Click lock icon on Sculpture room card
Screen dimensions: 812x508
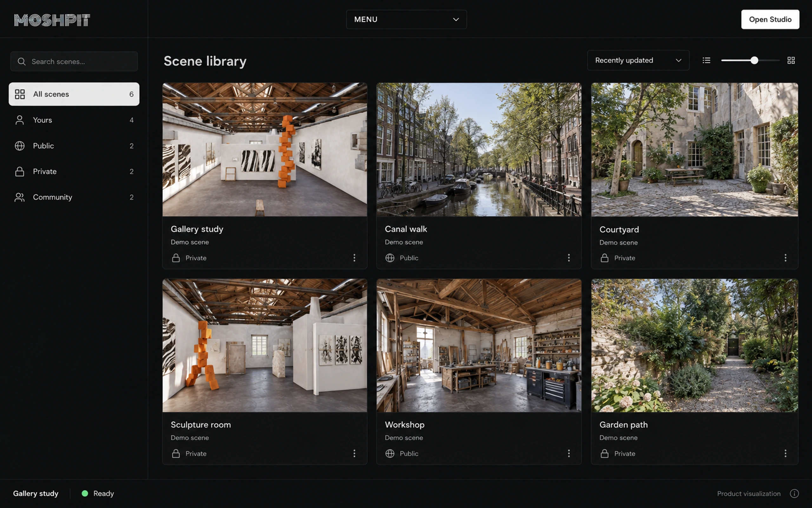176,453
